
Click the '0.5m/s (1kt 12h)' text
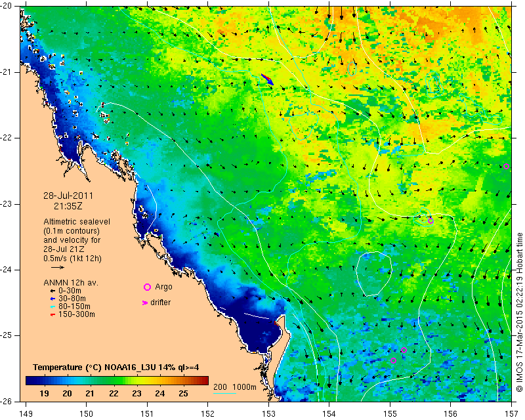pyautogui.click(x=72, y=259)
